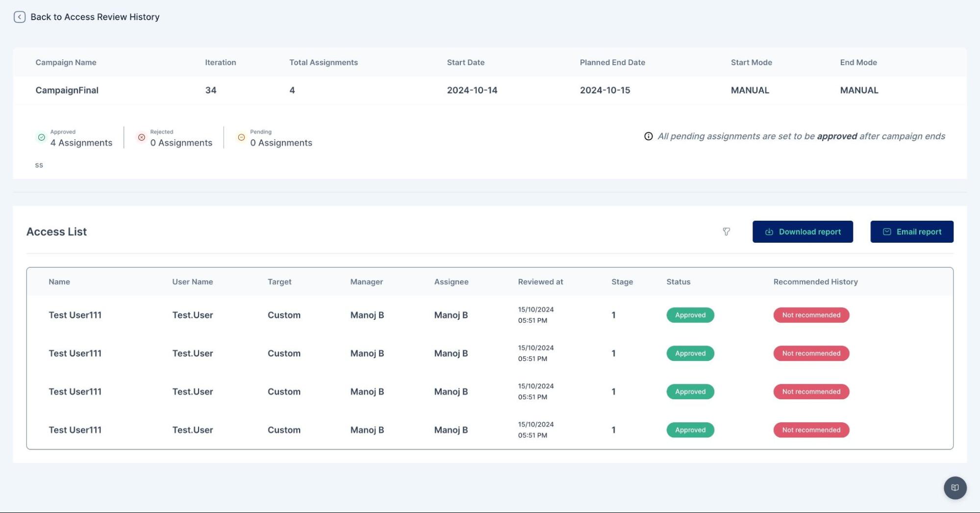This screenshot has width=980, height=513.
Task: Click the info icon beside pending assignments note
Action: pyautogui.click(x=648, y=136)
